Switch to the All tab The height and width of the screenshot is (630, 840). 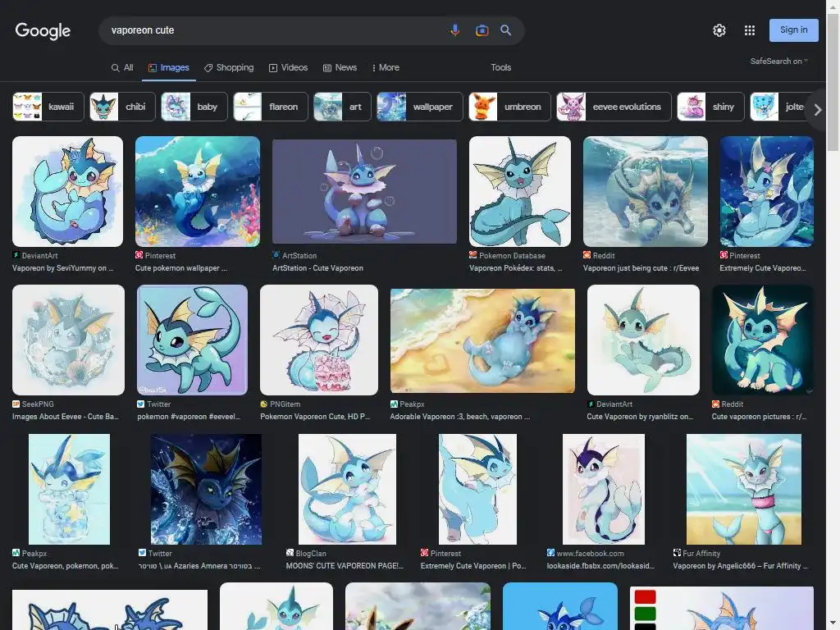[122, 67]
